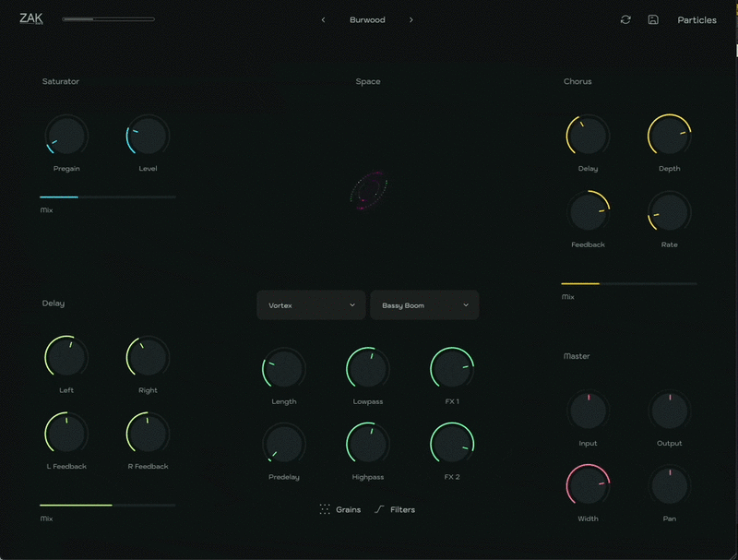Click the Chorus Depth knob
This screenshot has width=738, height=560.
point(670,137)
